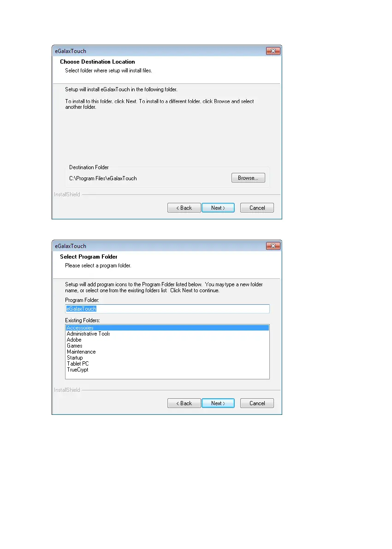Select Accessories in Existing Folders list
The height and width of the screenshot is (549, 392).
[x=167, y=328]
